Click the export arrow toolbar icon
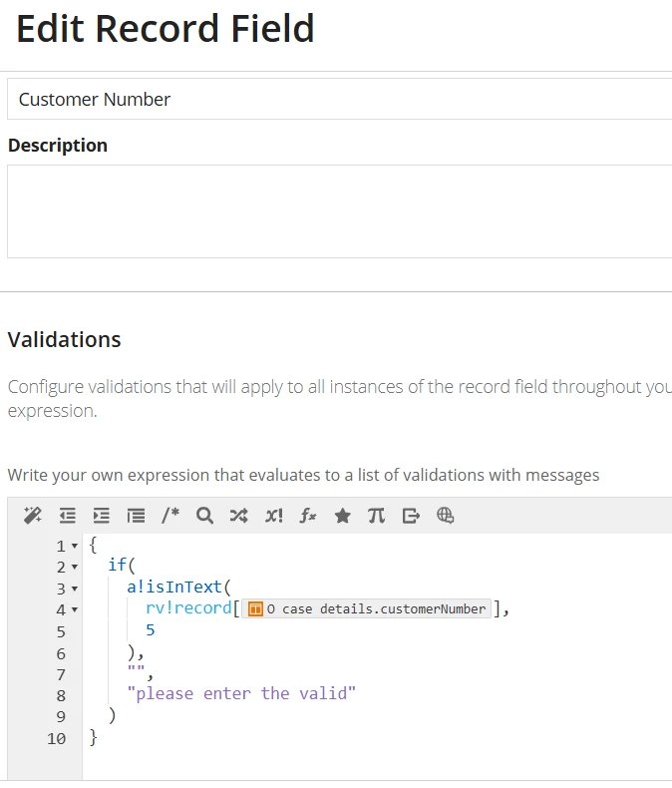 [411, 516]
